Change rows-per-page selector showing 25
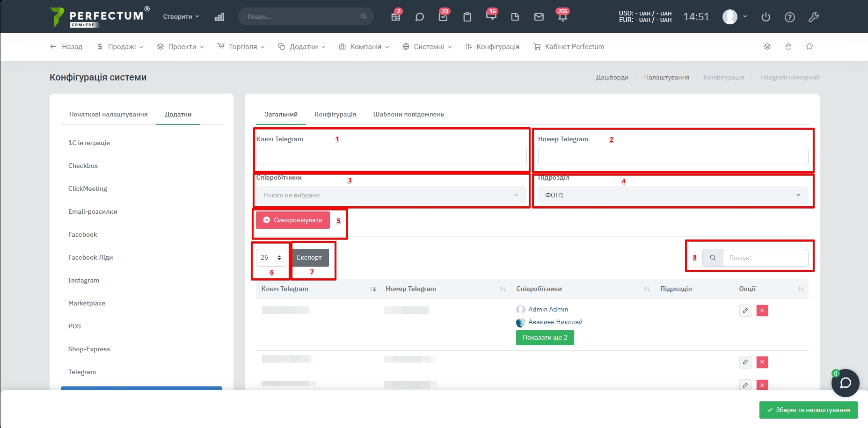 click(x=271, y=258)
